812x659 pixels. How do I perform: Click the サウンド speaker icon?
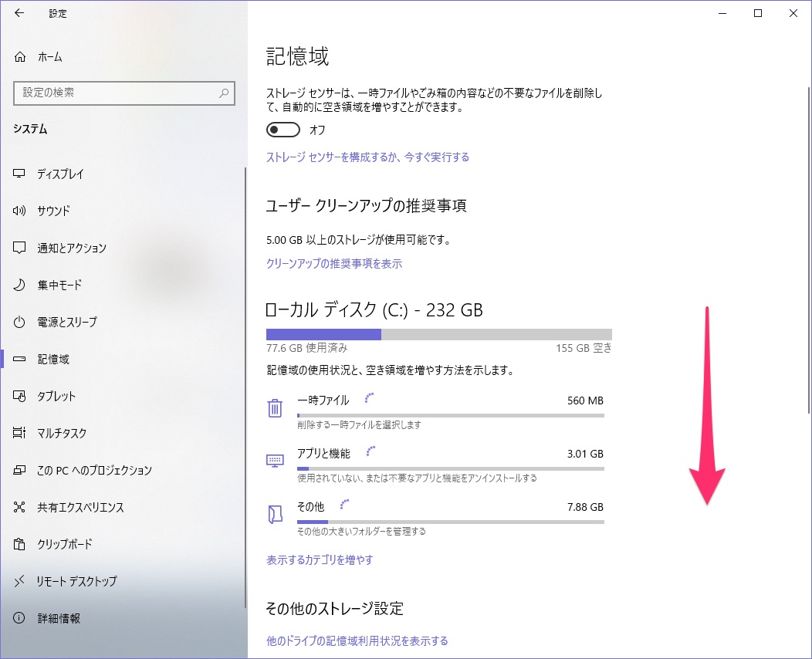(19, 211)
